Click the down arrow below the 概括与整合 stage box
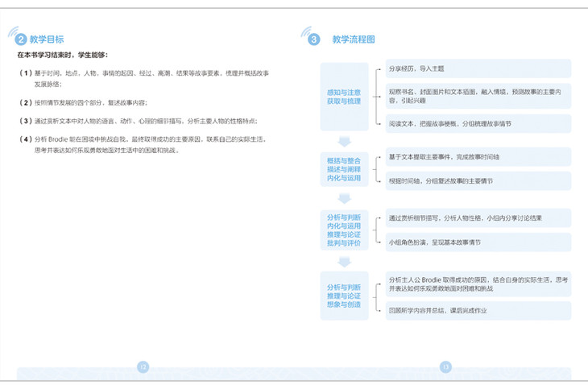The image size is (588, 389). click(x=344, y=197)
